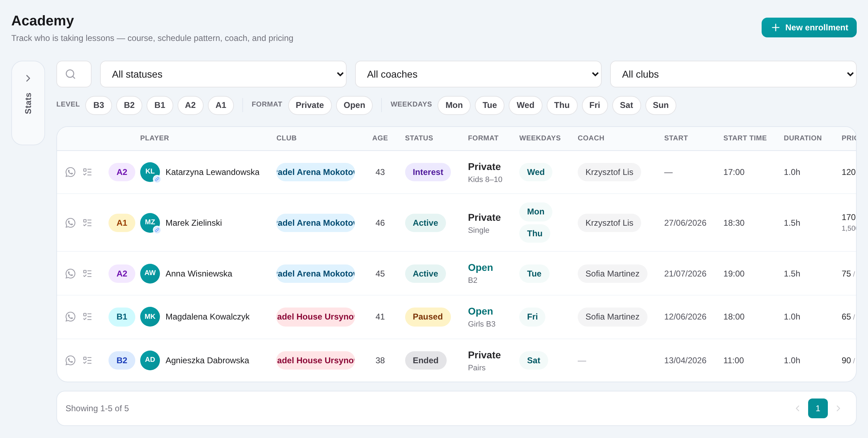Image resolution: width=868 pixels, height=438 pixels.
Task: Click A1 level badge for Marek
Action: pos(122,223)
